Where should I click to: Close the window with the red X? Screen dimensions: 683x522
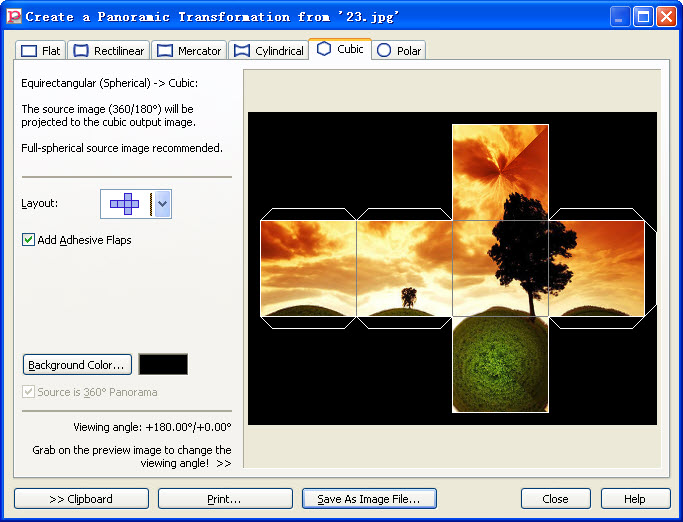(x=666, y=17)
